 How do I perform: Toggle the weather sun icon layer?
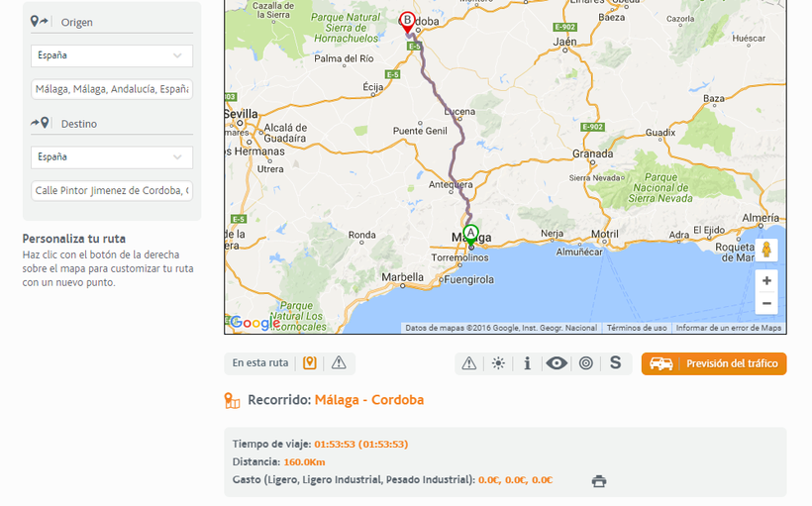(x=498, y=363)
